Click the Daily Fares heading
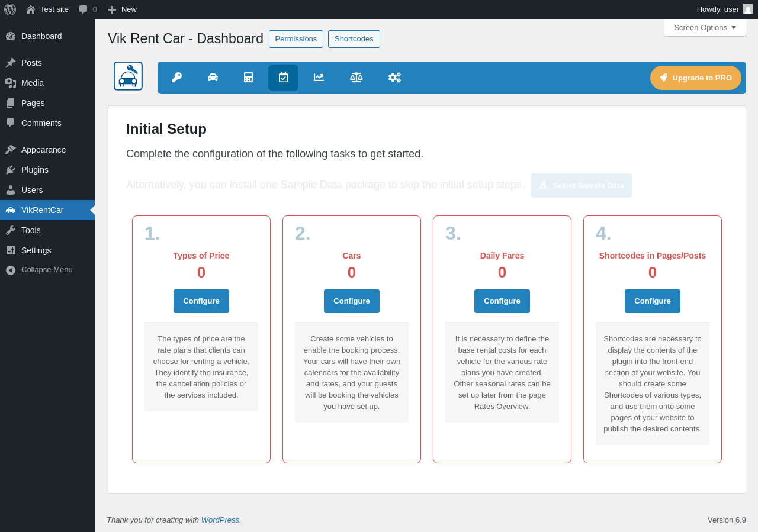This screenshot has height=532, width=758. point(502,256)
